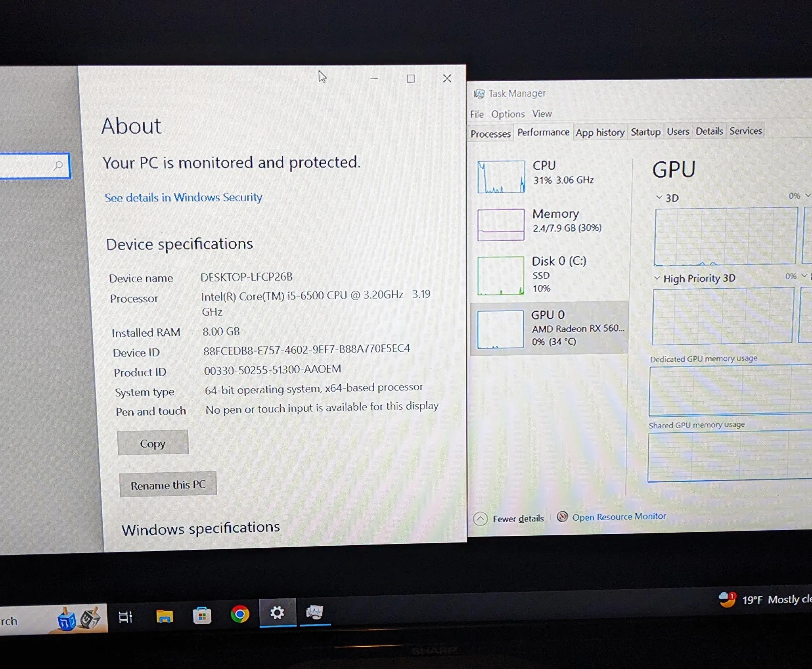Click the Task Manager title bar icon
This screenshot has width=812, height=669.
479,94
